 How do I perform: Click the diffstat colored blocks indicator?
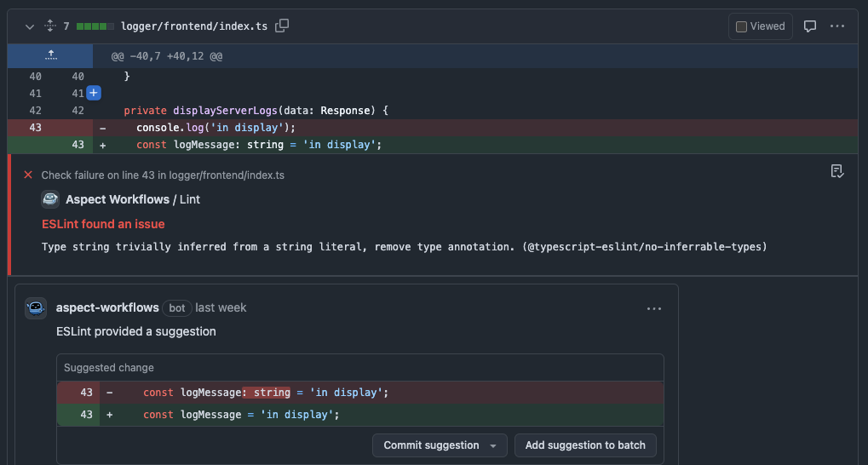pyautogui.click(x=95, y=26)
